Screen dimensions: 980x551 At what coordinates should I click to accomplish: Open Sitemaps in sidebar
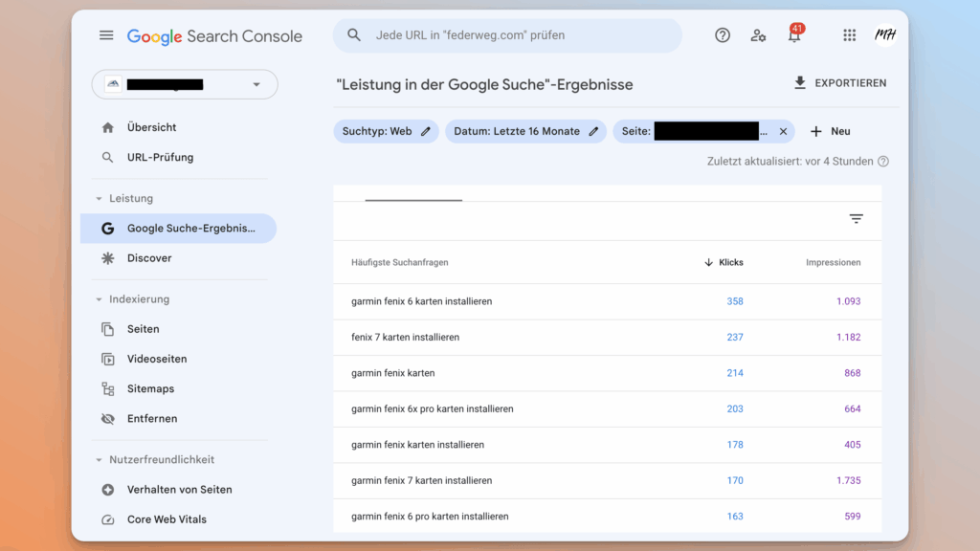point(150,388)
